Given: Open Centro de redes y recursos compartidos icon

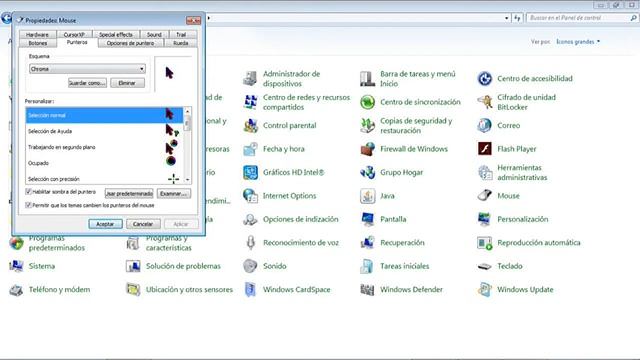Looking at the screenshot, I should 250,102.
